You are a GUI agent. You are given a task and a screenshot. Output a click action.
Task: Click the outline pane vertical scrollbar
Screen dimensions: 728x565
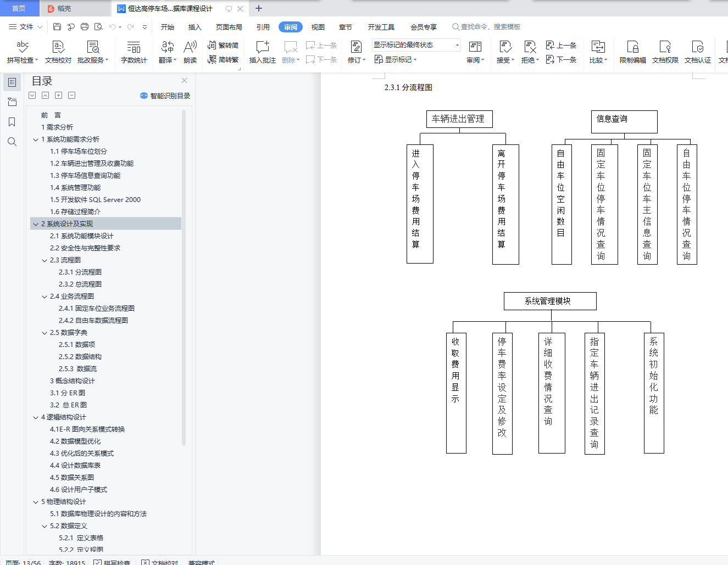click(184, 277)
